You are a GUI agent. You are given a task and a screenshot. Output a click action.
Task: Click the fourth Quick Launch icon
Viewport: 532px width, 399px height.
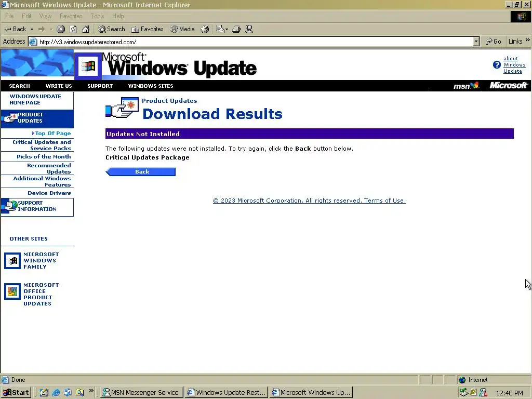79,393
